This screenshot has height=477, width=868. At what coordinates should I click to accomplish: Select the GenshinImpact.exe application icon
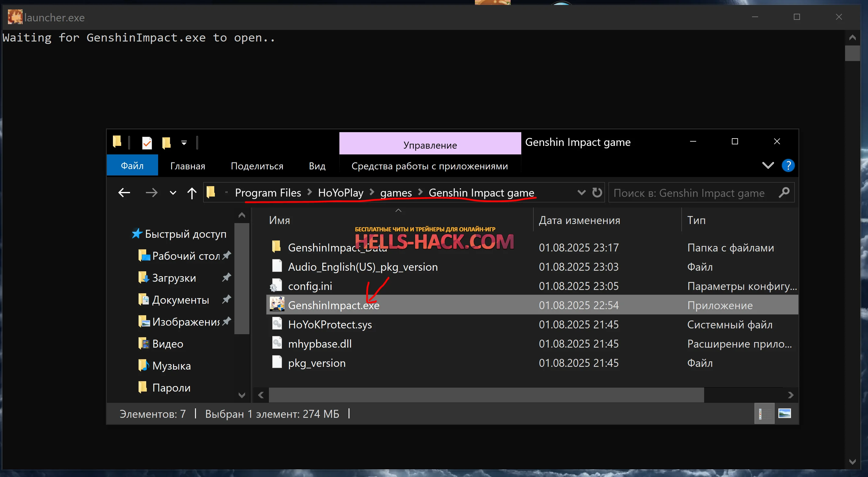277,304
